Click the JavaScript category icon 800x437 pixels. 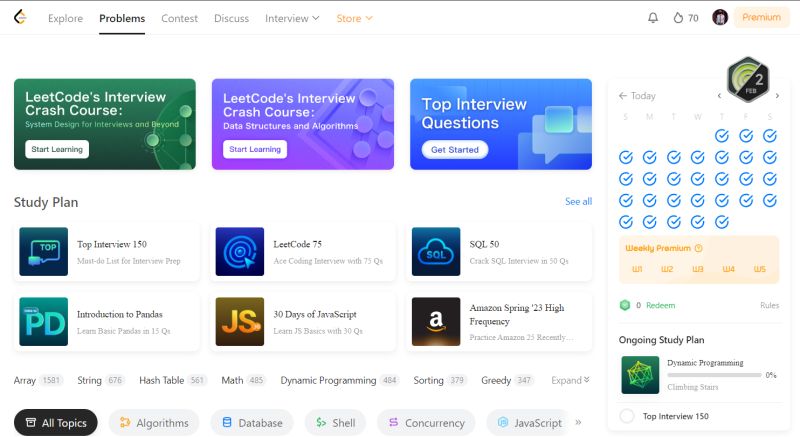coord(503,422)
